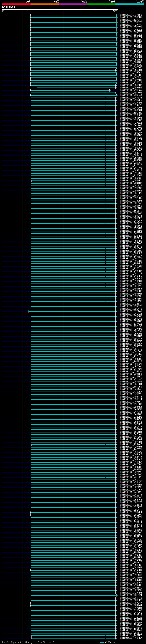The height and width of the screenshot is (644, 146).
Task: Select the UniRef100_Q43437 entry
Action: coord(131,409)
